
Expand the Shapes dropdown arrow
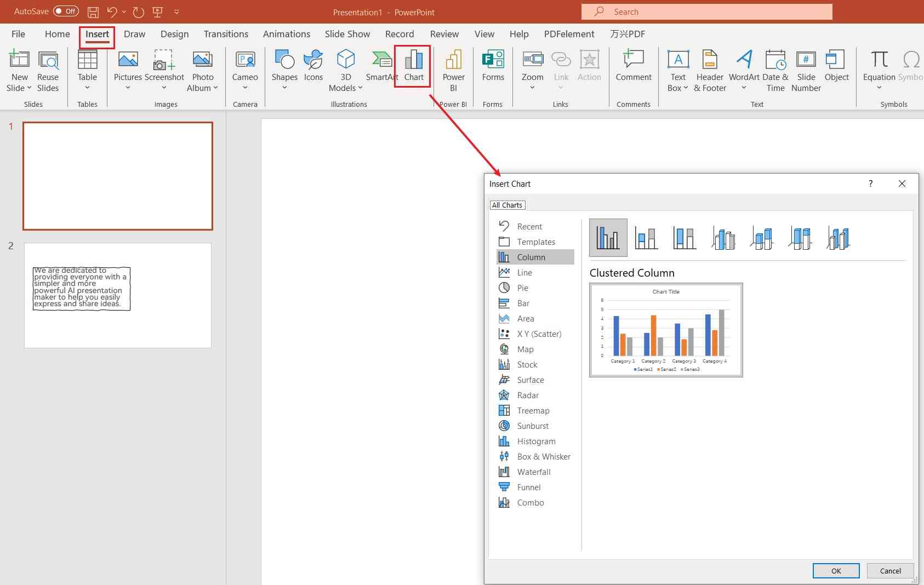284,88
